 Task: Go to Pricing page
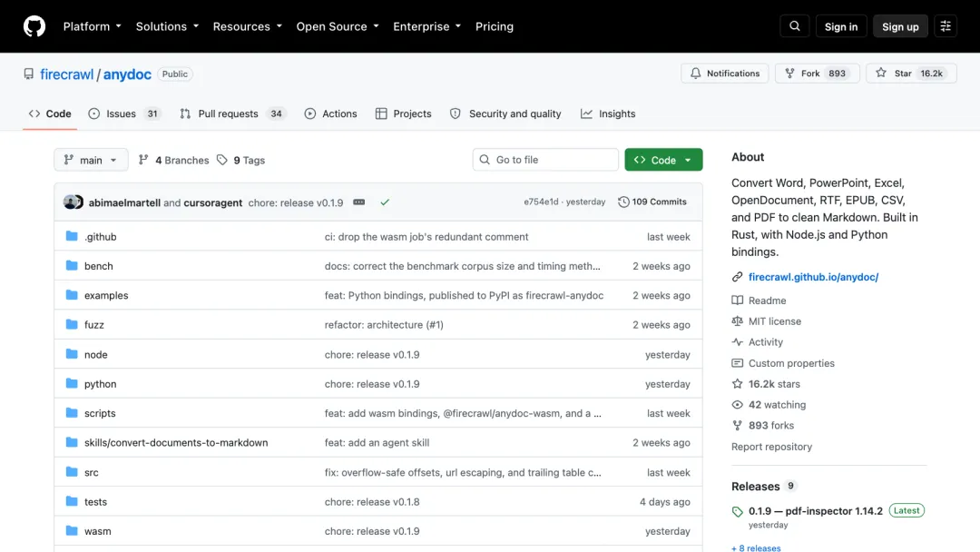pos(495,26)
